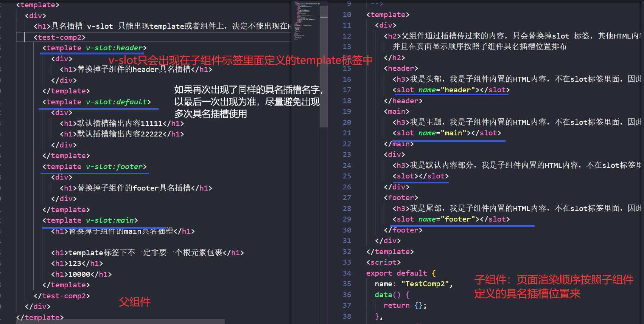Click the opening <test-comp2> tag line
The height and width of the screenshot is (324, 644).
point(60,37)
